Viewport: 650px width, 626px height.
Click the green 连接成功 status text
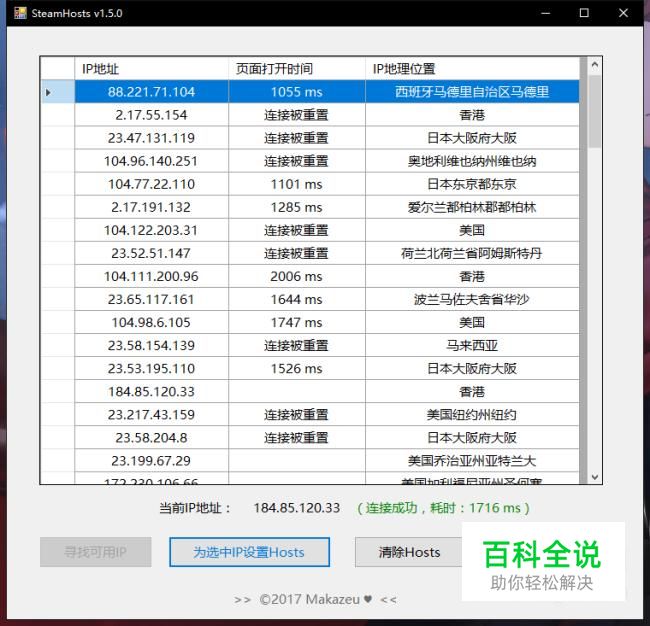pos(443,508)
